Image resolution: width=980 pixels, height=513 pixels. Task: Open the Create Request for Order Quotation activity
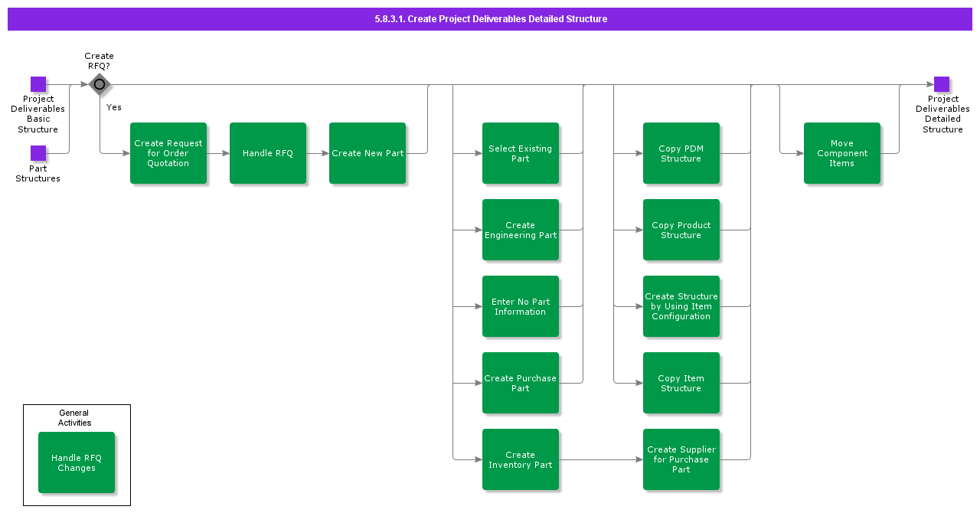click(x=168, y=153)
